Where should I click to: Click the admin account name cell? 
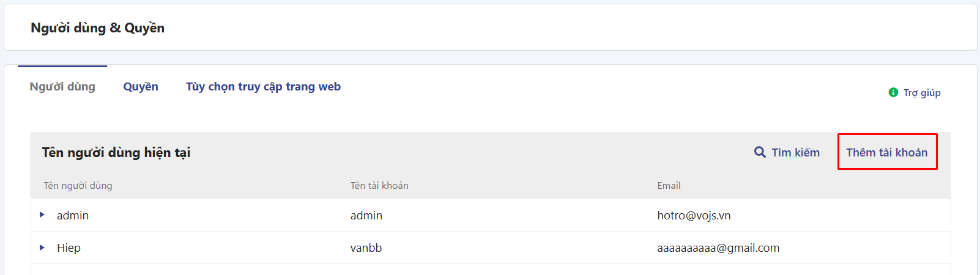coord(366,215)
